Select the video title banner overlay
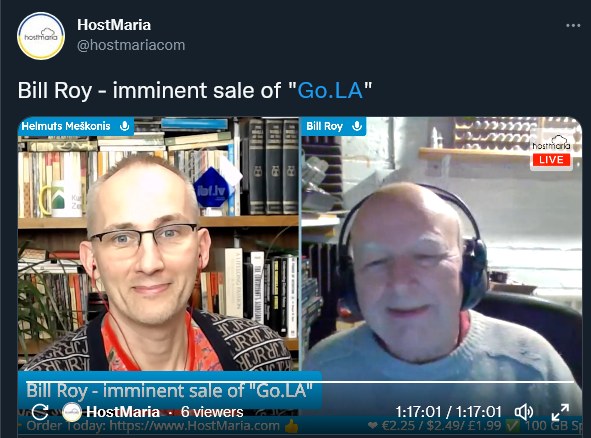 click(x=170, y=391)
